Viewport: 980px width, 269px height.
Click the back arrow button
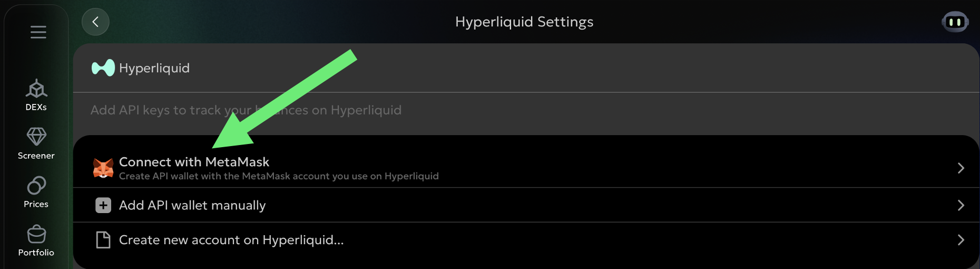click(95, 22)
